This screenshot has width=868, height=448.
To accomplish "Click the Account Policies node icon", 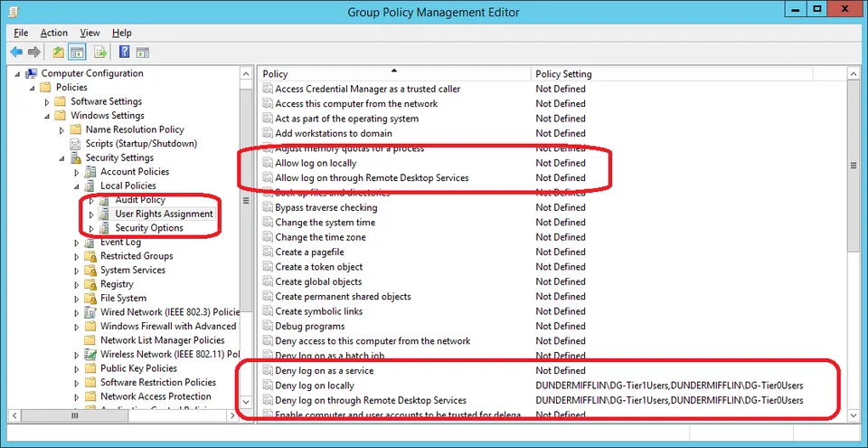I will tap(90, 172).
